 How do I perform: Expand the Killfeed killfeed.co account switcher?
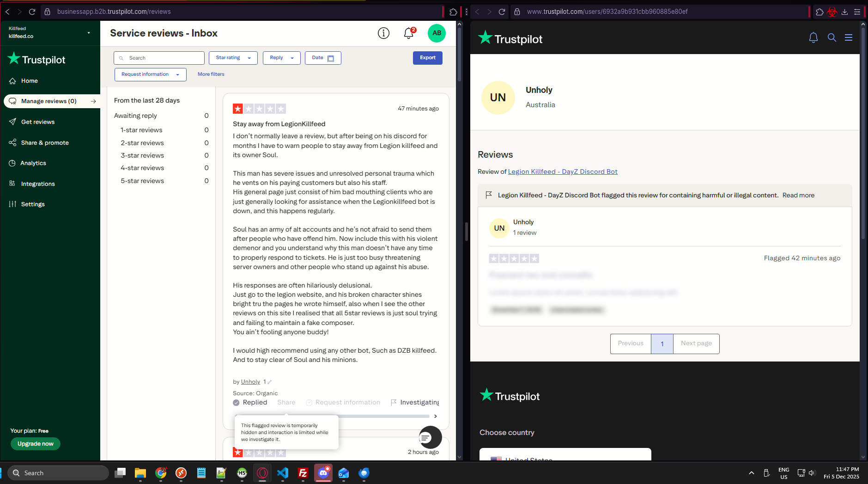pos(50,32)
